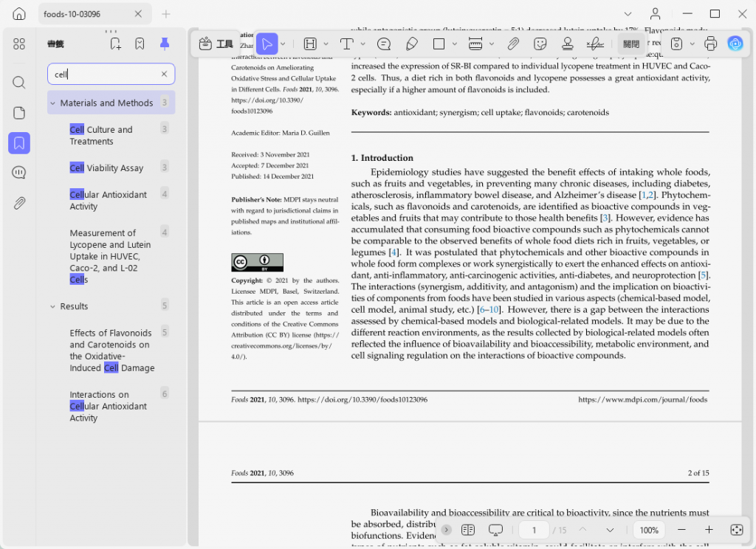Screen dimensions: 756x549
Task: Open the search panel in sidebar
Action: click(18, 83)
